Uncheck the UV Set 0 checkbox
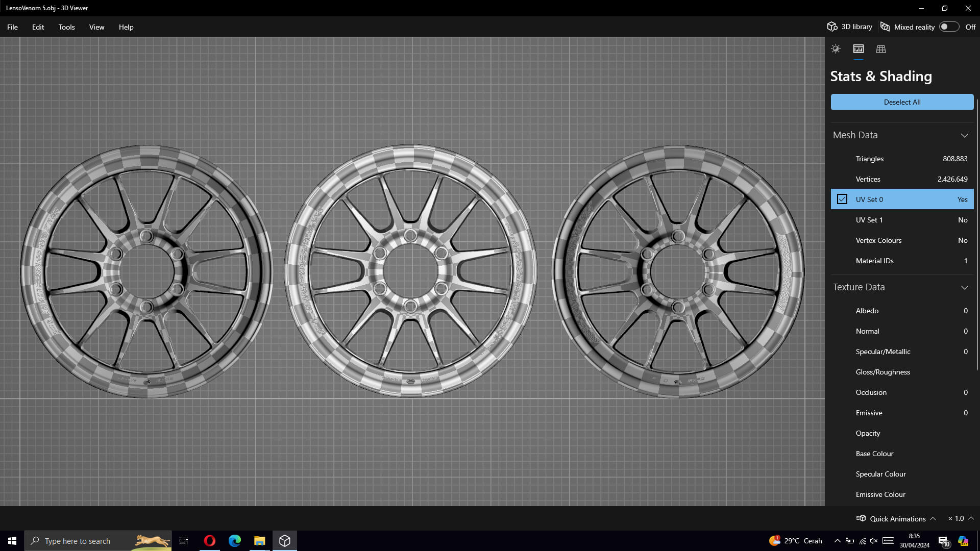This screenshot has height=551, width=980. click(842, 199)
